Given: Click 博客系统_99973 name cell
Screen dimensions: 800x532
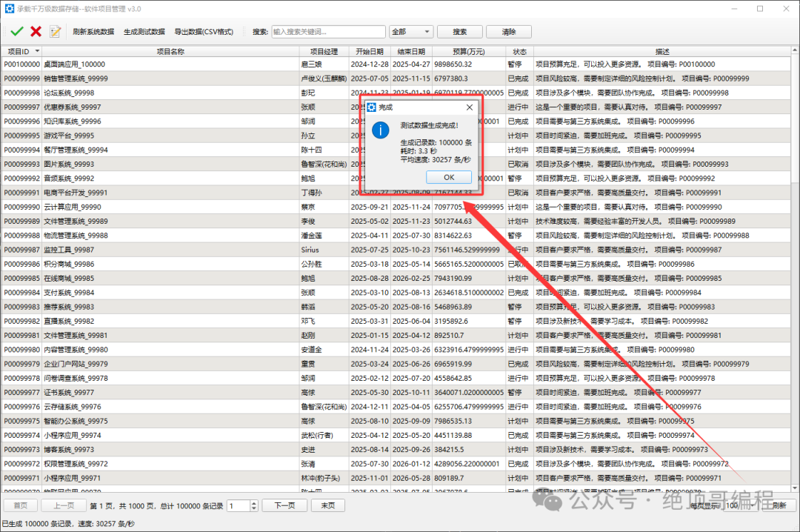Looking at the screenshot, I should pos(170,450).
